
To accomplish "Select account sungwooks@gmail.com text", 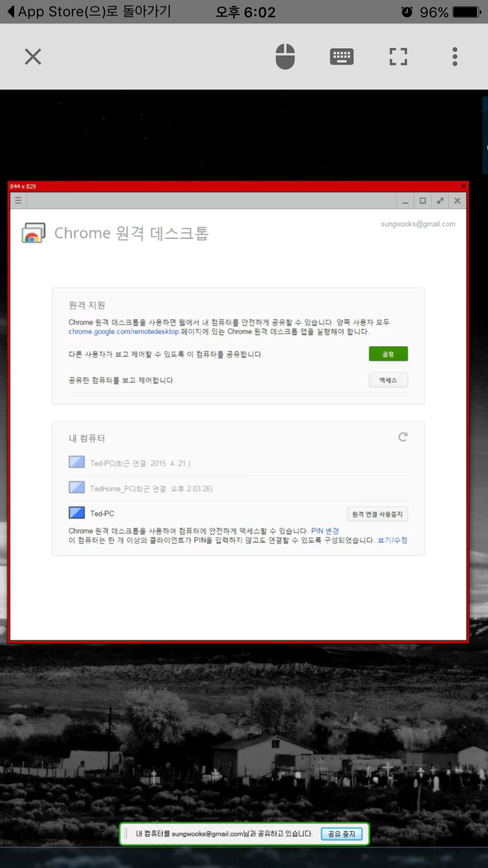I will [418, 224].
